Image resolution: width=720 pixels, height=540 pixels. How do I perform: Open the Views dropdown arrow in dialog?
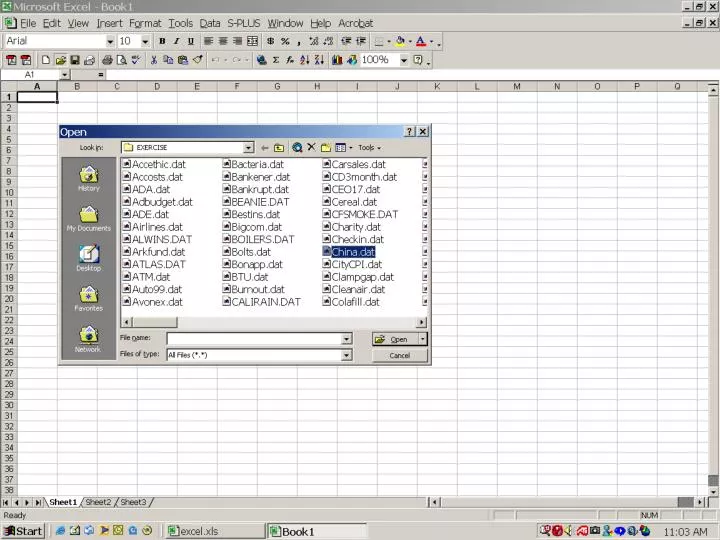click(351, 147)
